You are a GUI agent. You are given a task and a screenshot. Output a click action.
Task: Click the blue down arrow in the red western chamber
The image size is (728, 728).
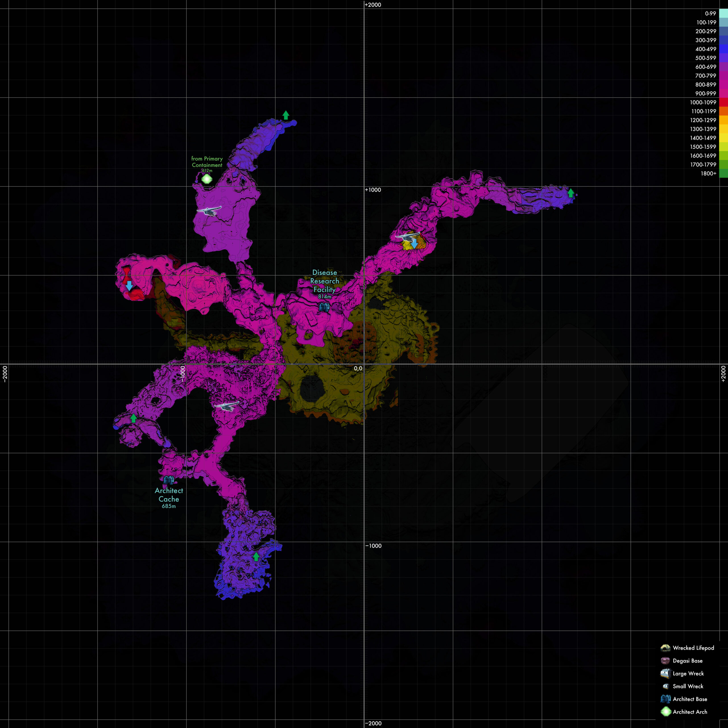pyautogui.click(x=129, y=286)
